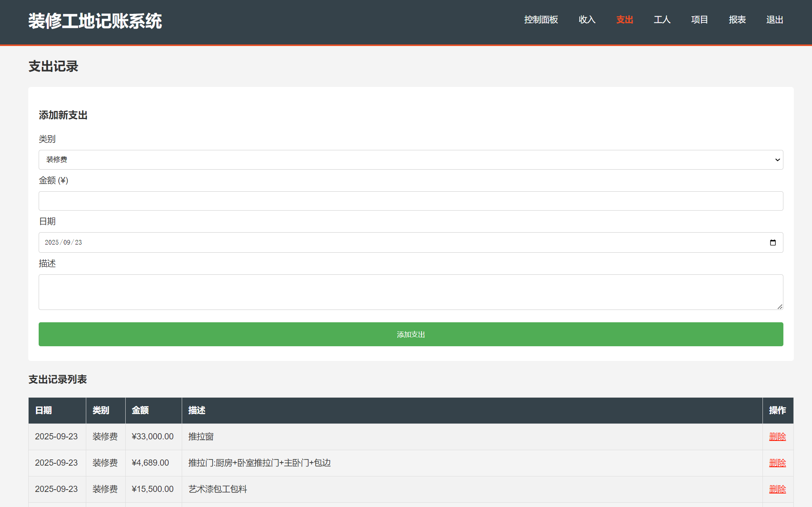Viewport: 812px width, 507px height.
Task: Open the date picker calendar icon
Action: point(773,243)
